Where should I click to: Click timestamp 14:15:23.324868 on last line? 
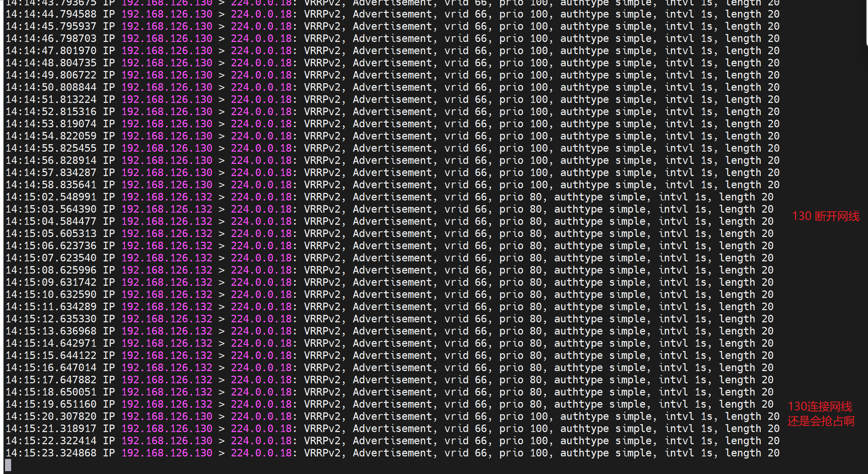[x=51, y=453]
